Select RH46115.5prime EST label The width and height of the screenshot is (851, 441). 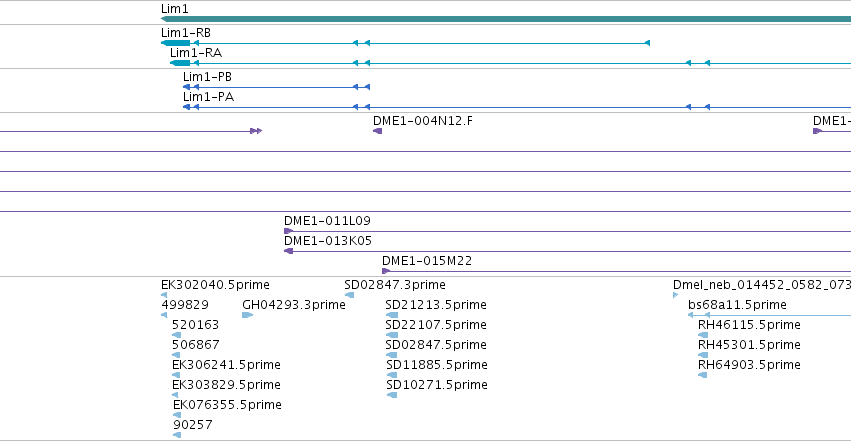click(749, 325)
